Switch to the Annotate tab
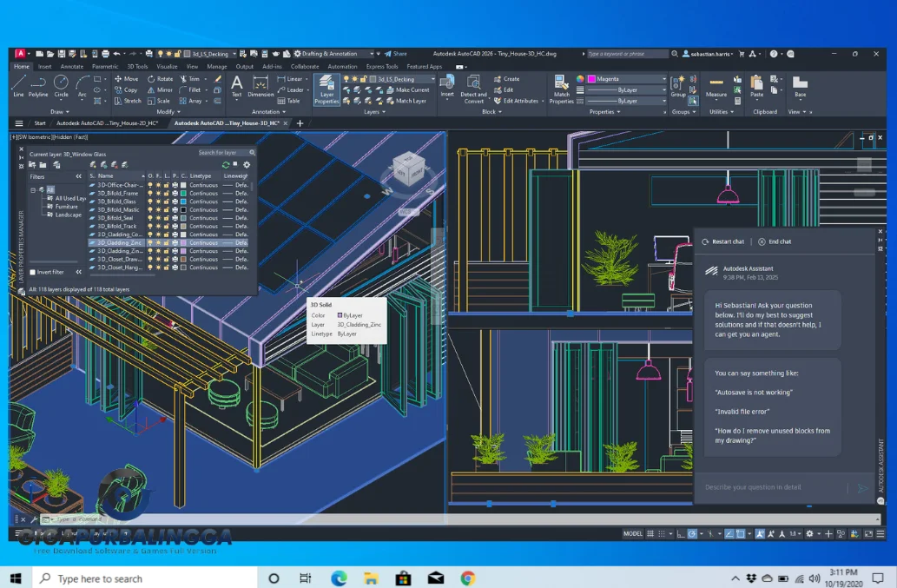The width and height of the screenshot is (897, 588). point(71,66)
